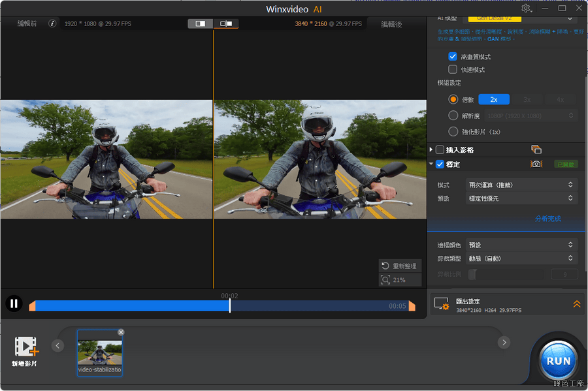Uncheck the 高畫質模式 checkbox
The width and height of the screenshot is (588, 391).
click(453, 57)
